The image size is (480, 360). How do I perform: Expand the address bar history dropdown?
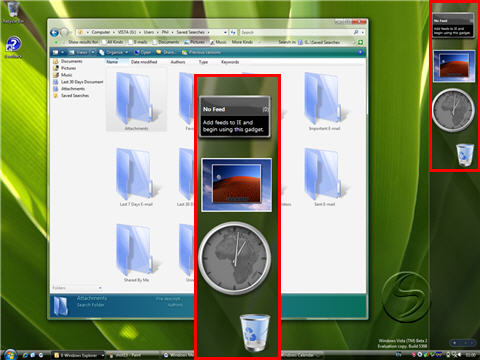coord(225,32)
